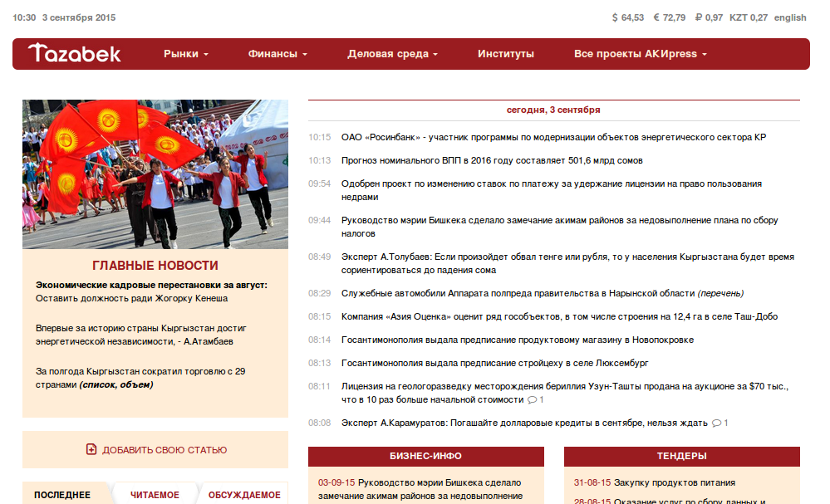The image size is (830, 504).
Task: Click the KZT exchange rate 0,27
Action: (748, 17)
